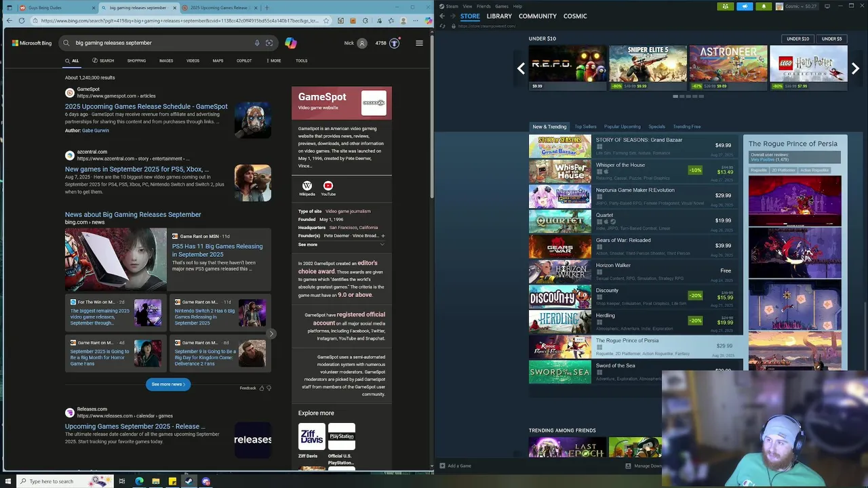The image size is (868, 488).
Task: Click See more news button
Action: click(167, 384)
